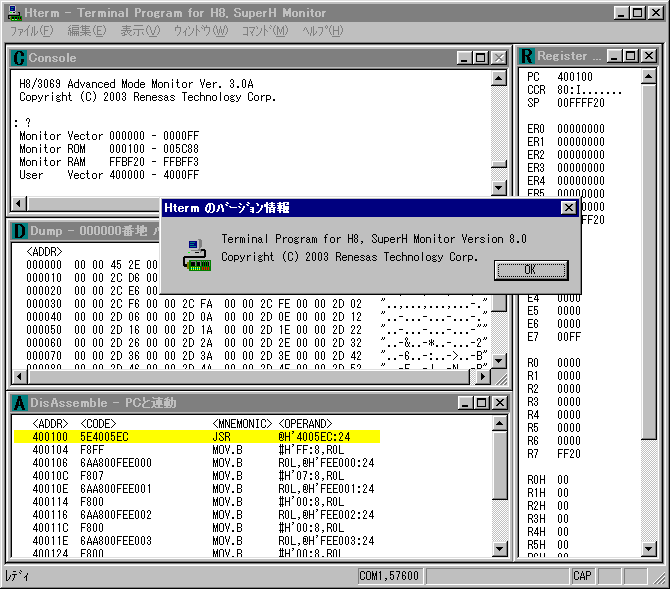Click the Console prompt line with ?
The image size is (670, 589).
coord(22,123)
